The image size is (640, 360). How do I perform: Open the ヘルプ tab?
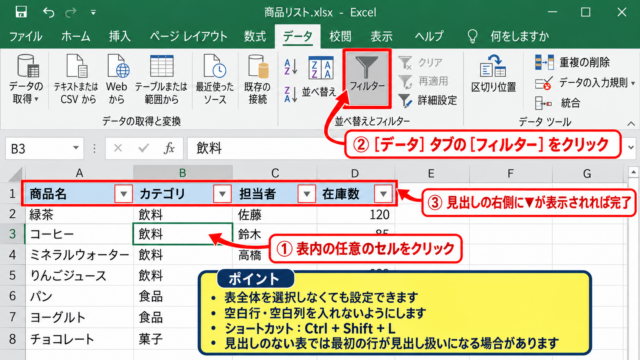(429, 36)
